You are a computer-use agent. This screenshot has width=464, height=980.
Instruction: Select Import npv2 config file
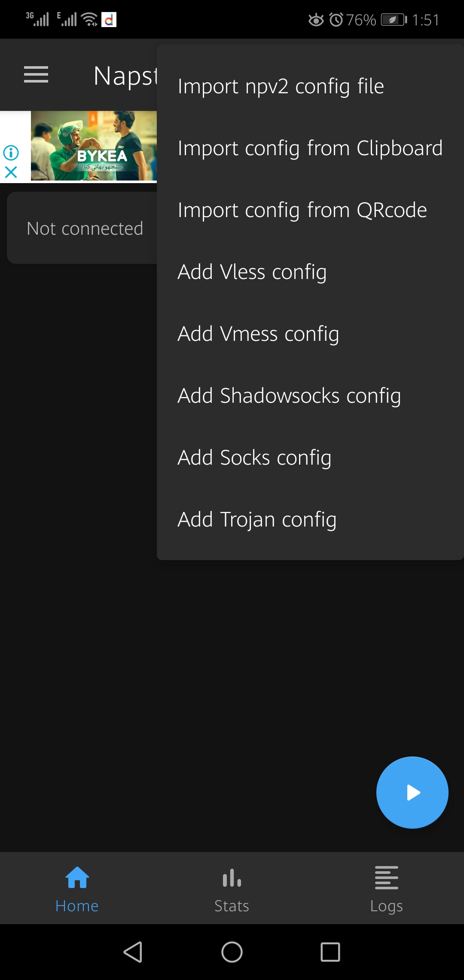click(281, 86)
